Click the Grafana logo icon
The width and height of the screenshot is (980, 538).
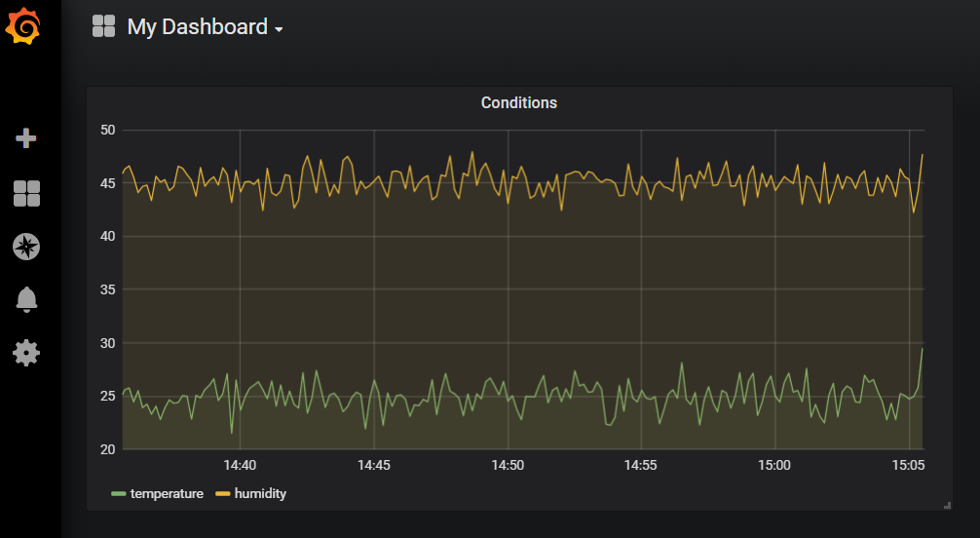coord(24,26)
